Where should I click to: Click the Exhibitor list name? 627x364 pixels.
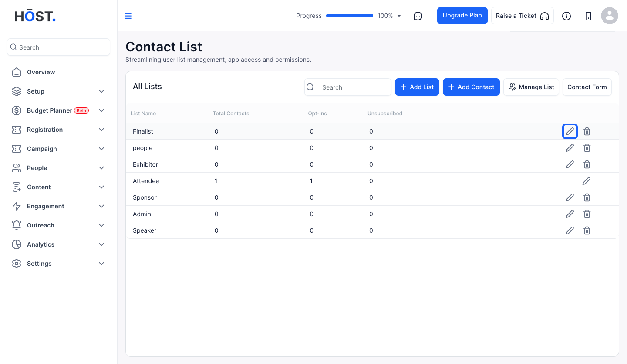[145, 164]
